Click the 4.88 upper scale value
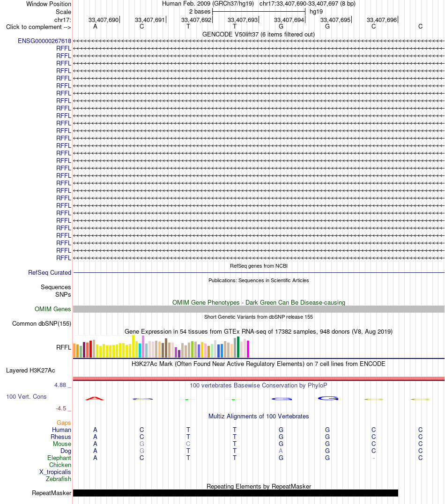Image resolution: width=445 pixels, height=504 pixels. coord(60,385)
